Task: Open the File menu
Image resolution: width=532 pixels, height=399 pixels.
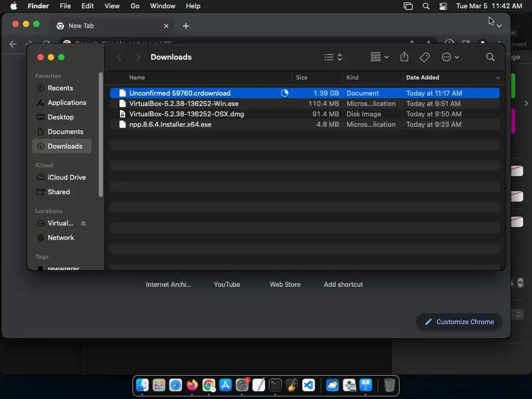Action: click(x=65, y=6)
